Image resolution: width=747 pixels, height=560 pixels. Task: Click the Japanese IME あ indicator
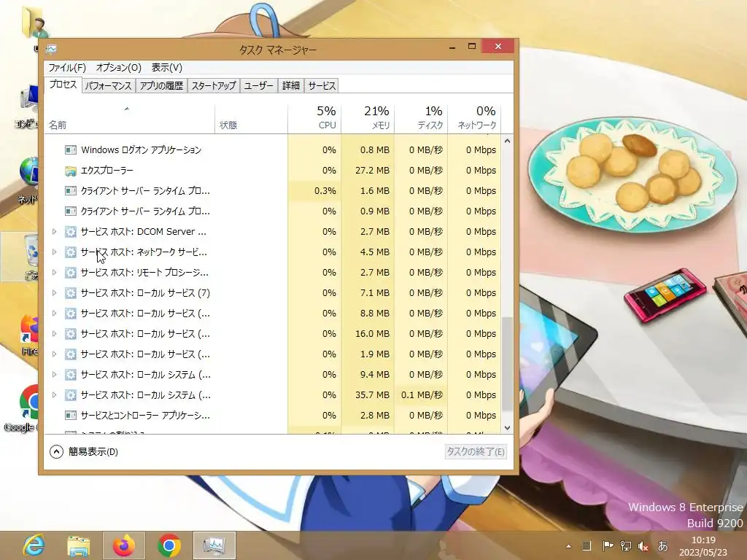662,546
